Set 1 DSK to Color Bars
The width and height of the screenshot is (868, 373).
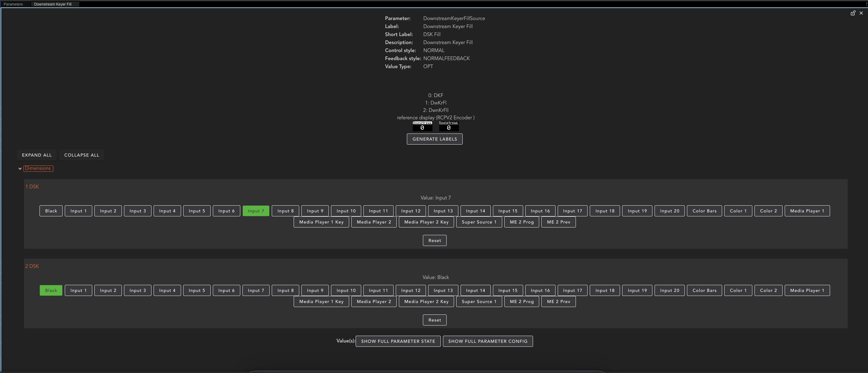[704, 211]
